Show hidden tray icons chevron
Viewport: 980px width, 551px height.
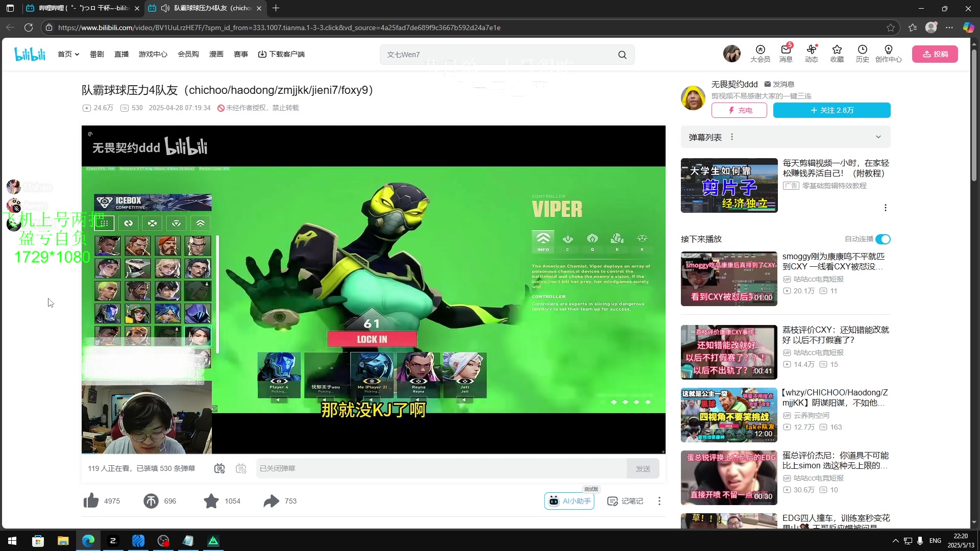[x=895, y=541]
